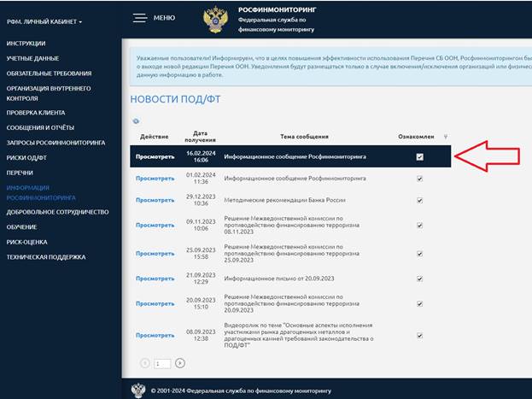Select 'Методические рекомендации Банка России' subject
Screen dimensions: 532x399
tap(284, 200)
